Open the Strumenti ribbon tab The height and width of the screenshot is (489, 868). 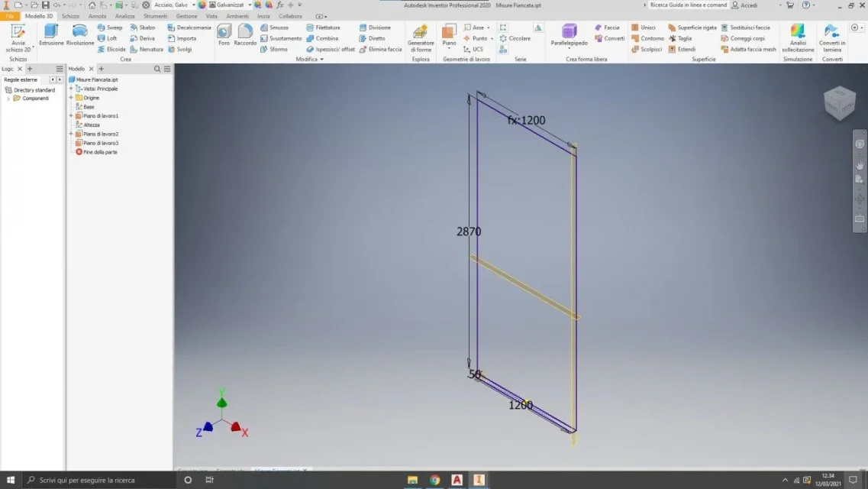coord(155,16)
